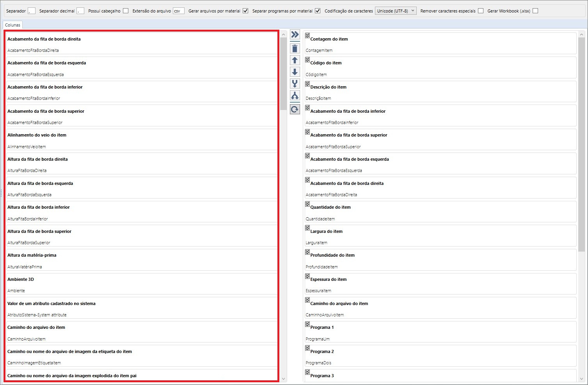Click the right column list scrollbar thumb
This screenshot has height=385, width=588.
[x=581, y=144]
